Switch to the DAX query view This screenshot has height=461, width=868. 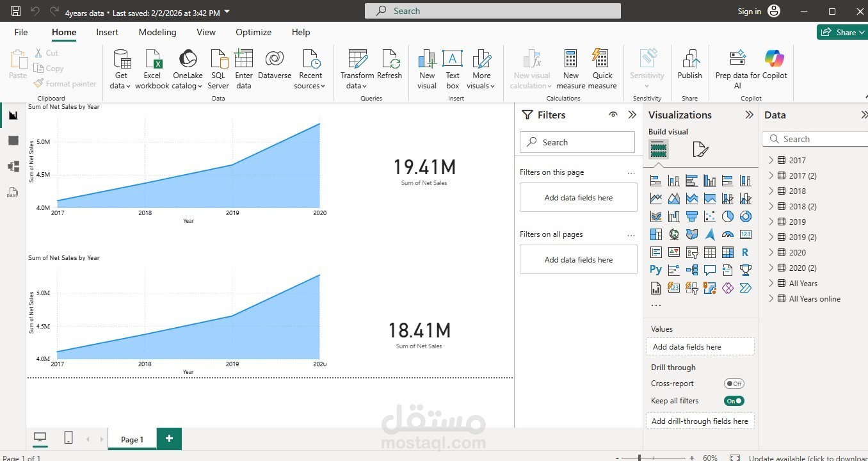click(13, 192)
